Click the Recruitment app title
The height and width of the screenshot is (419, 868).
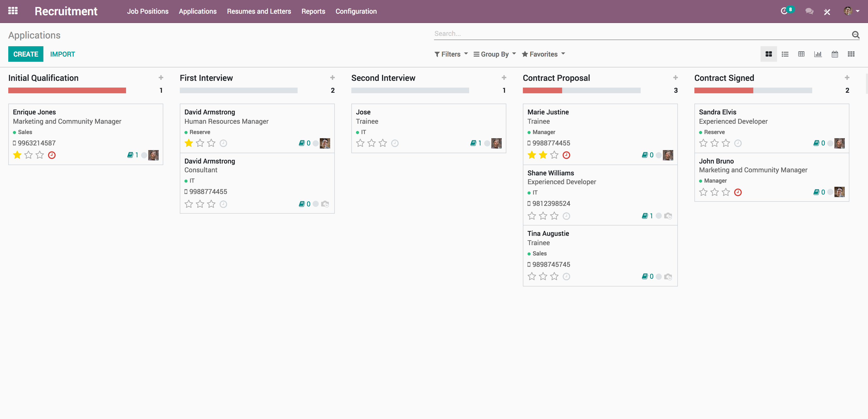click(x=66, y=11)
